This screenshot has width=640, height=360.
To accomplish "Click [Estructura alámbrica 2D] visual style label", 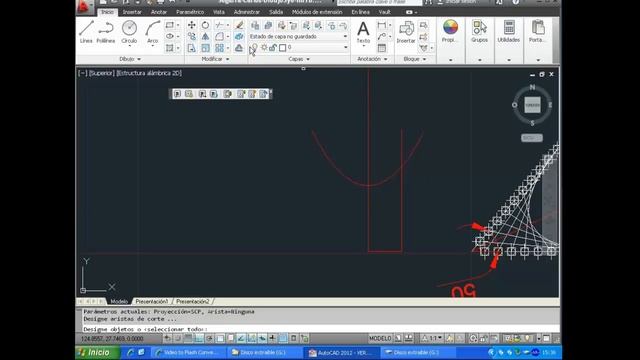I will pyautogui.click(x=149, y=73).
